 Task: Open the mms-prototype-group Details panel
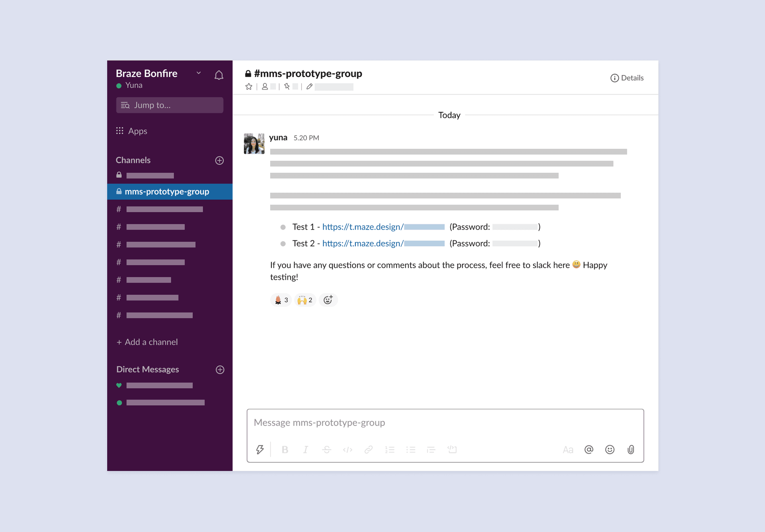tap(628, 77)
